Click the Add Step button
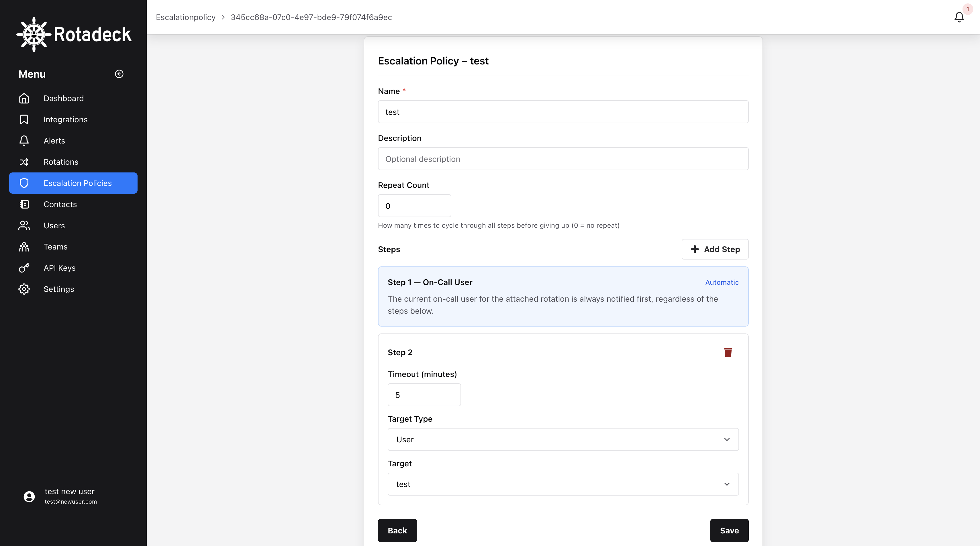 point(715,249)
